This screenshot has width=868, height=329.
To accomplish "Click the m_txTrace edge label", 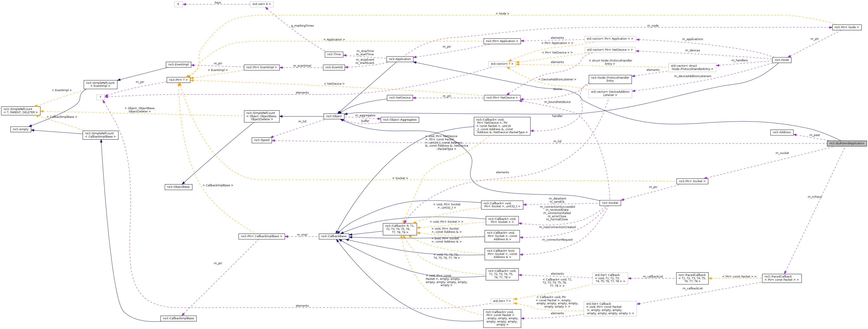I will (814, 197).
